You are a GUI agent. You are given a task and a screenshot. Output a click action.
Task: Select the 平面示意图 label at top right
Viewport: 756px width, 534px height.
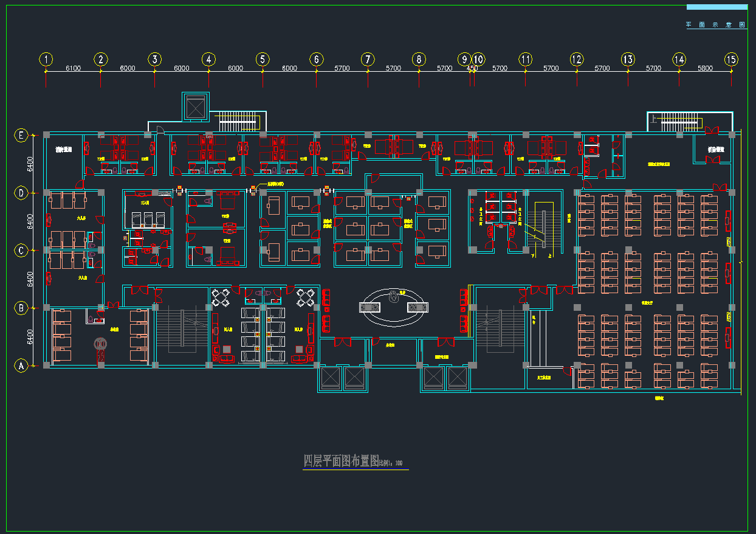click(715, 25)
